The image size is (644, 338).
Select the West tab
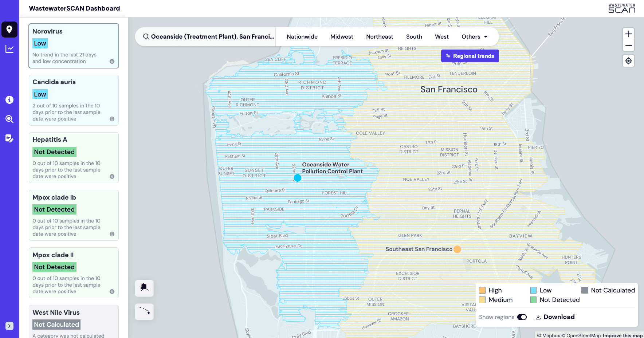point(442,37)
